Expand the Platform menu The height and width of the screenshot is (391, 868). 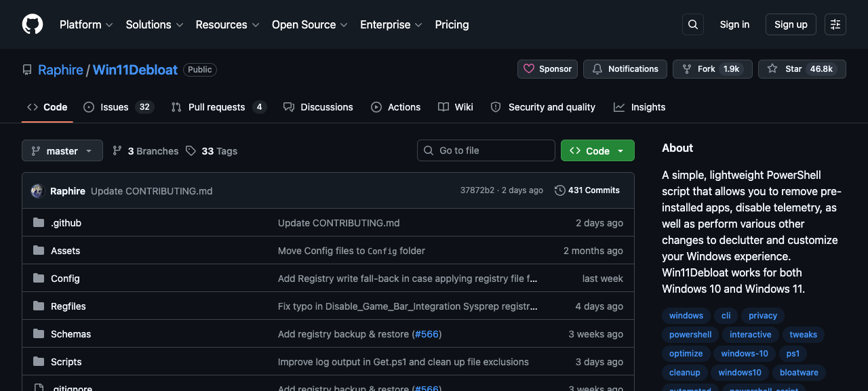point(86,24)
